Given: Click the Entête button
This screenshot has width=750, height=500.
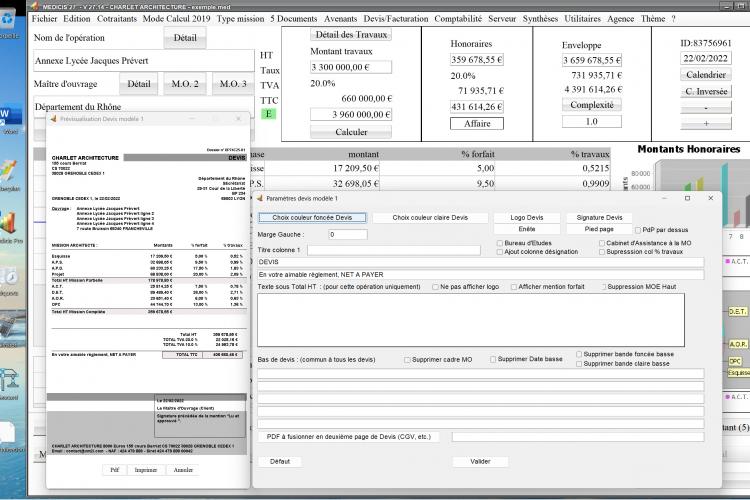Looking at the screenshot, I should point(527,229).
